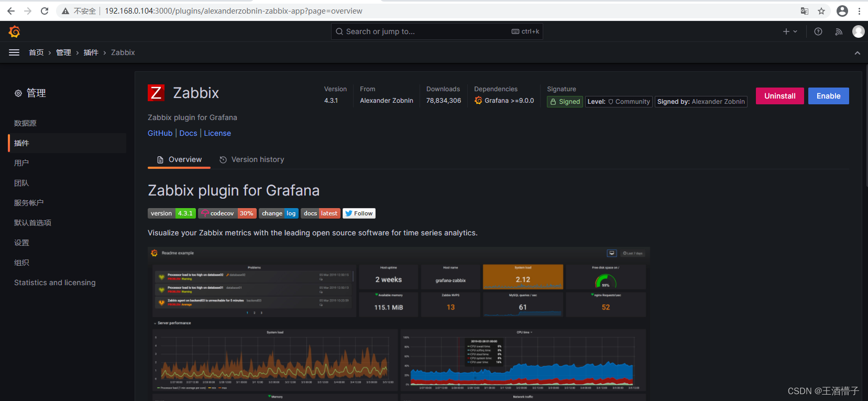
Task: Open browser profile avatar icon
Action: pyautogui.click(x=842, y=10)
